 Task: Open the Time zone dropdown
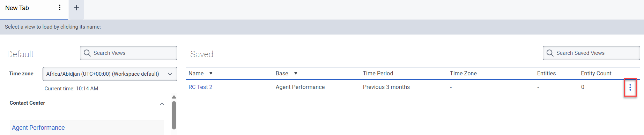coord(110,74)
